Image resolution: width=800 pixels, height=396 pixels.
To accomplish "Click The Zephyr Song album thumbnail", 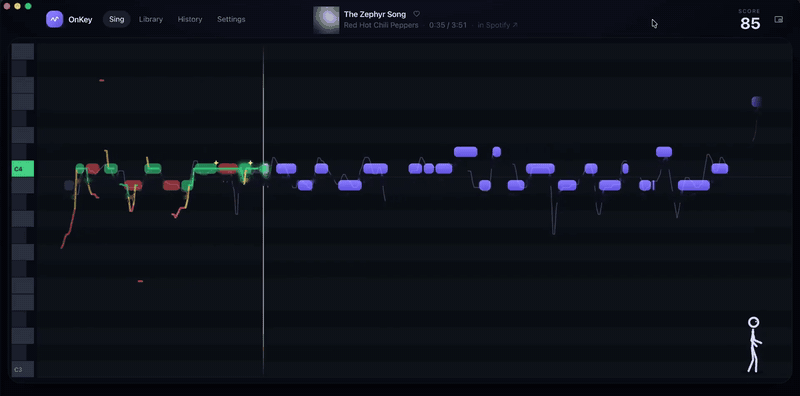I will coord(326,20).
